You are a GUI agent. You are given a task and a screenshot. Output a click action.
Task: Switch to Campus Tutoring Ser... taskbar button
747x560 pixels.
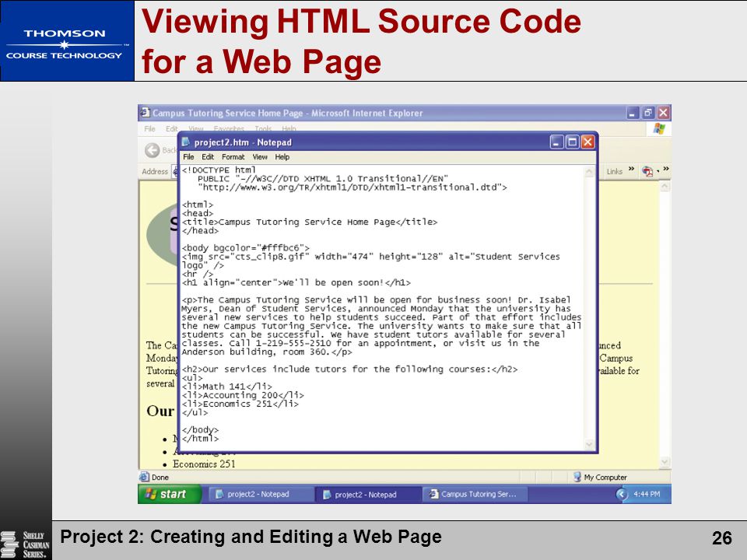pos(475,495)
